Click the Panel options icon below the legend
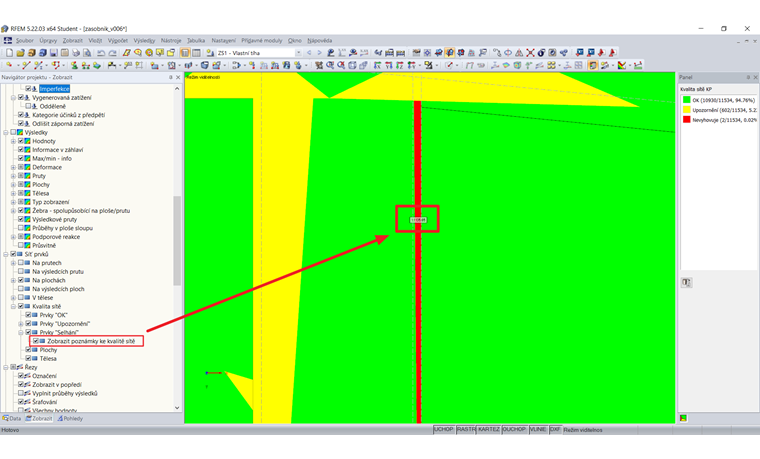760x459 pixels. coord(686,283)
